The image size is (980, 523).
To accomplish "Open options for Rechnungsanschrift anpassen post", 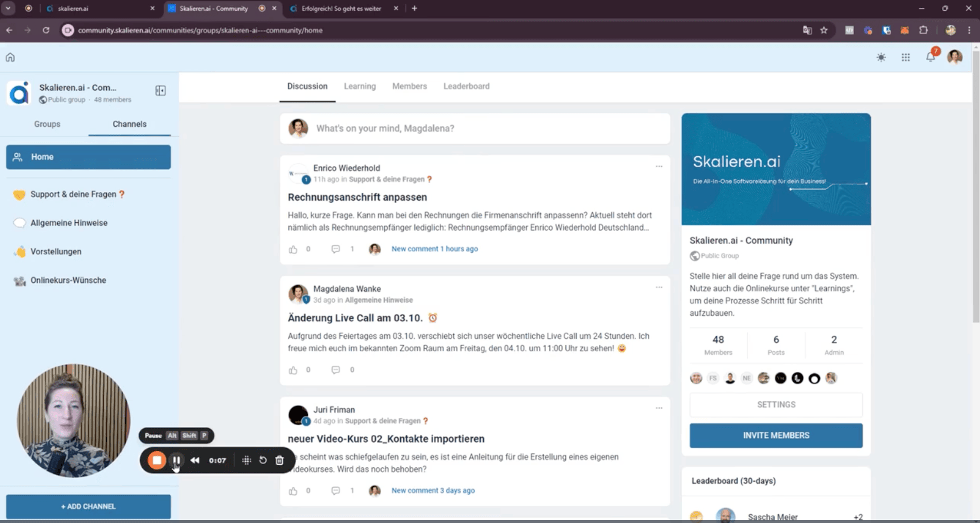I will pyautogui.click(x=659, y=167).
